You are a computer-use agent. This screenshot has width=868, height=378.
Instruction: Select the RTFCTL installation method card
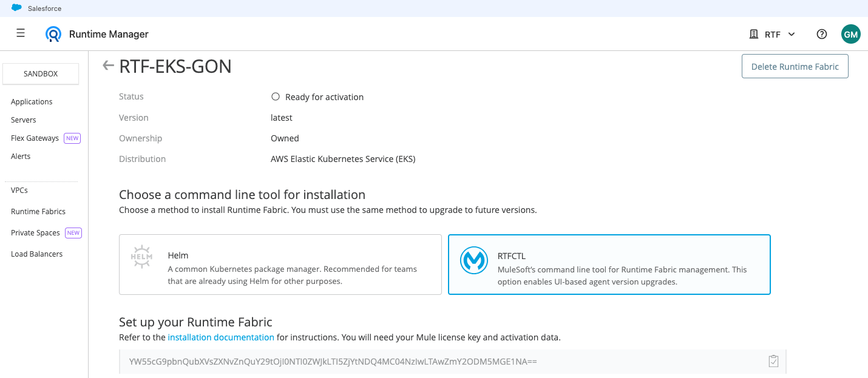[609, 265]
